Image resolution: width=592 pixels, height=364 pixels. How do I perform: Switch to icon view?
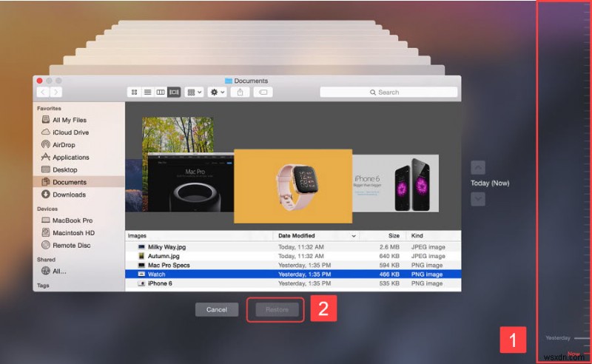135,92
